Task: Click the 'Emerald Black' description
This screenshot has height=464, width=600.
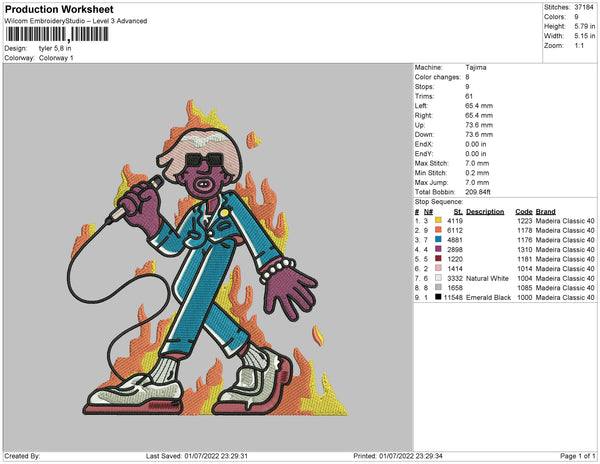Action: pyautogui.click(x=489, y=297)
